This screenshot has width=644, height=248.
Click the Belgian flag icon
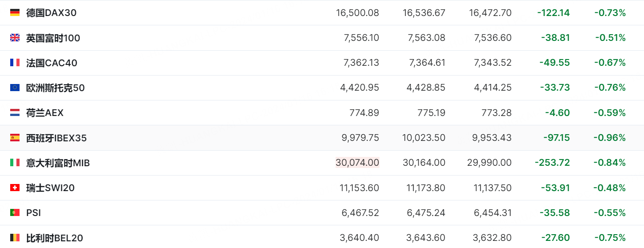[x=15, y=238]
